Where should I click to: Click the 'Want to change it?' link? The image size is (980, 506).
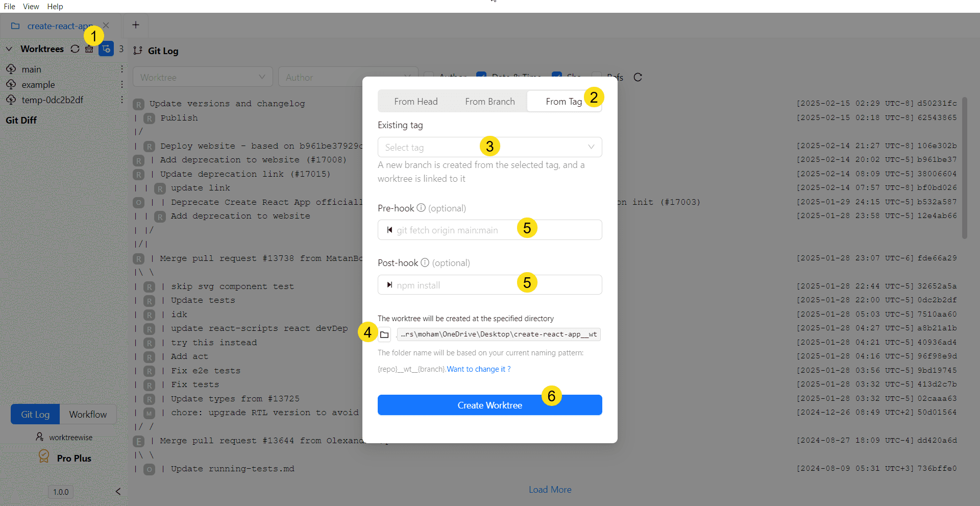click(x=478, y=369)
